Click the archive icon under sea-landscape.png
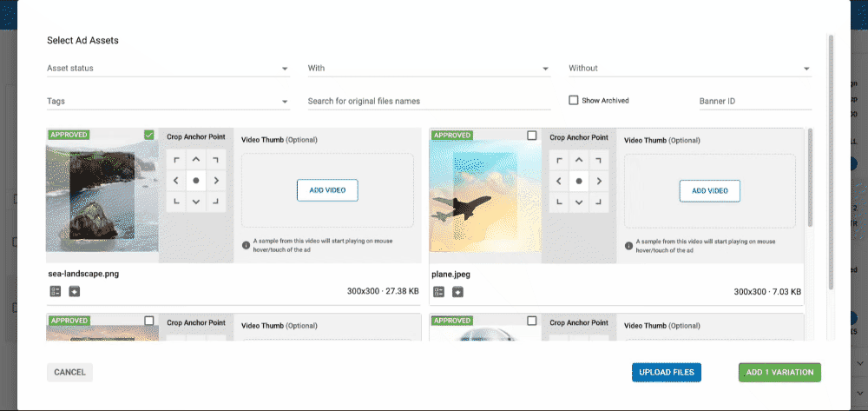The image size is (868, 411). coord(74,291)
